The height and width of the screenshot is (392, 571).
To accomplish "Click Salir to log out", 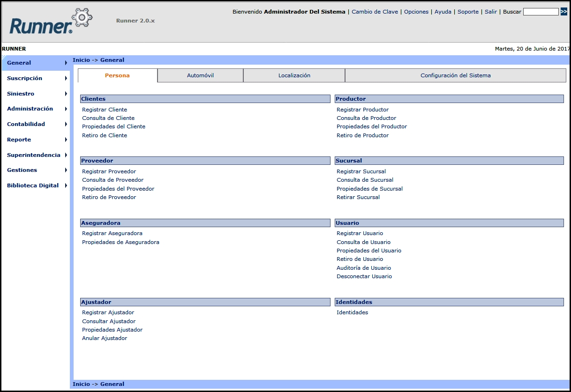I will pyautogui.click(x=491, y=12).
